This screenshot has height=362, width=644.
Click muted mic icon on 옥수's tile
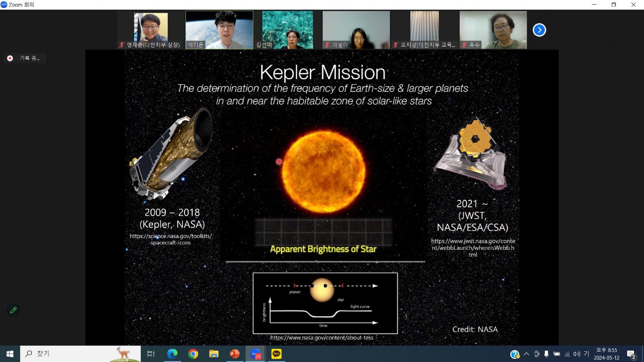[x=464, y=45]
